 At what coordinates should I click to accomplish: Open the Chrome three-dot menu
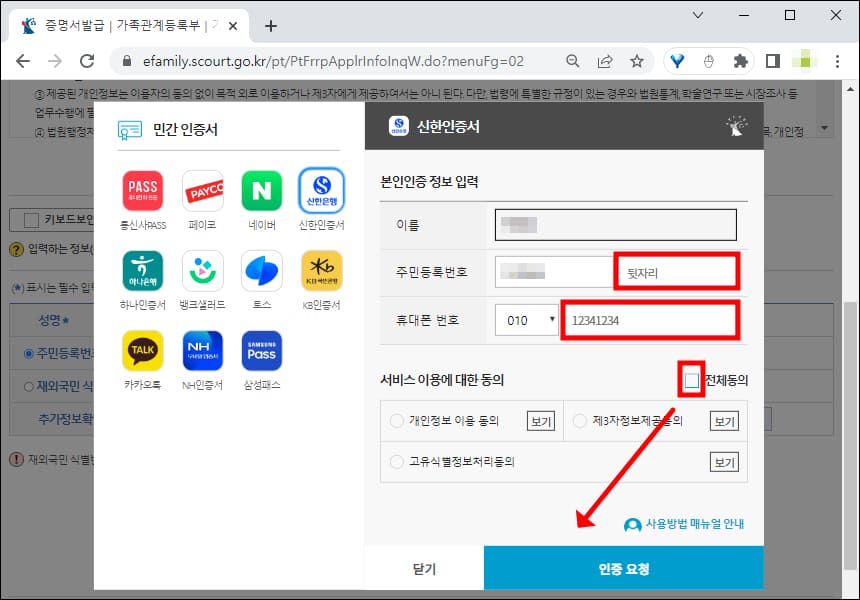tap(837, 60)
